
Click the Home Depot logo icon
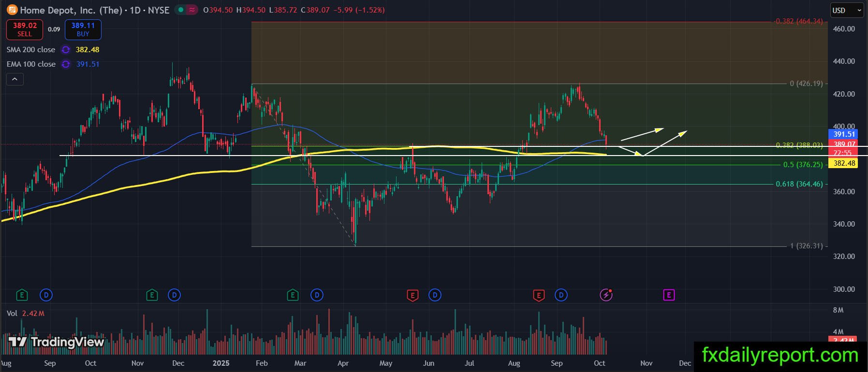[x=12, y=10]
